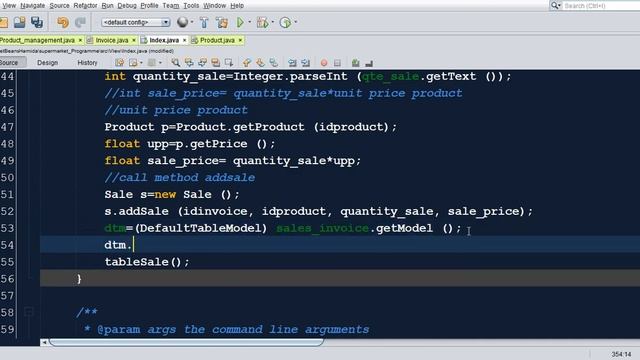Click the horizontal scrollbar left arrow

click(x=44, y=342)
